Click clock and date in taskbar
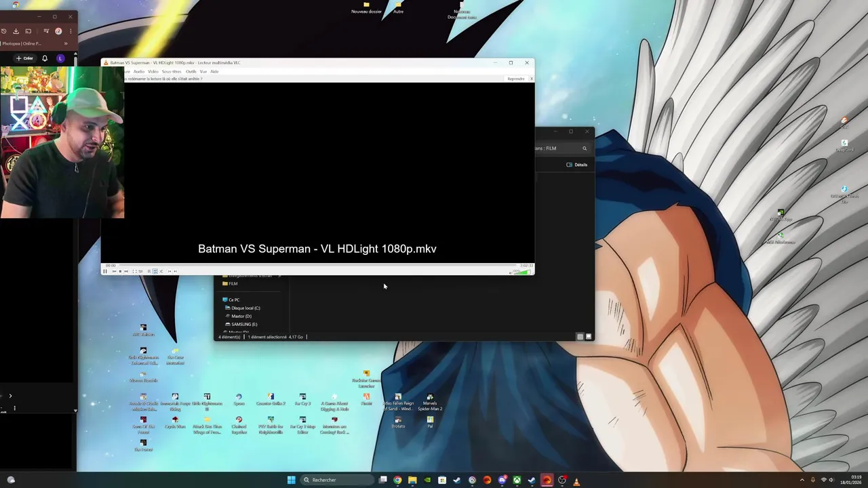Screen dimensions: 868x488 (851, 480)
